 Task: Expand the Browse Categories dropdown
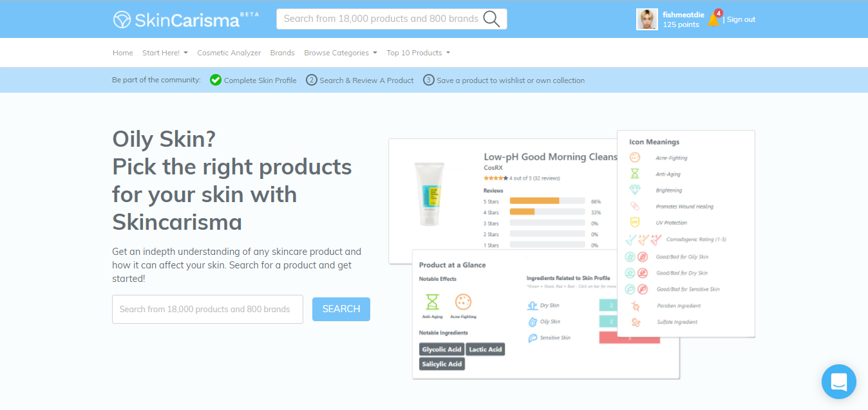[x=341, y=53]
